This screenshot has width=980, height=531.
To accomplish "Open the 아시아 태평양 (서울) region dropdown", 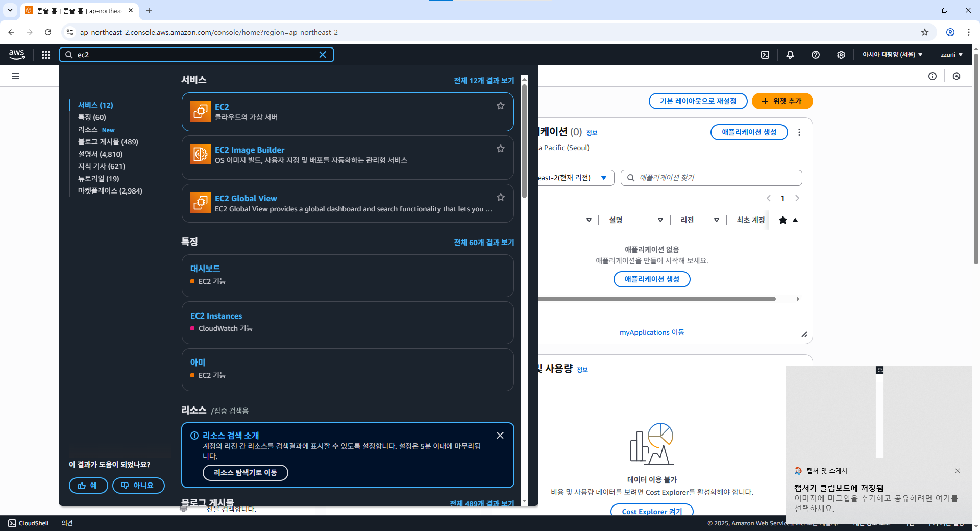I will click(x=892, y=55).
